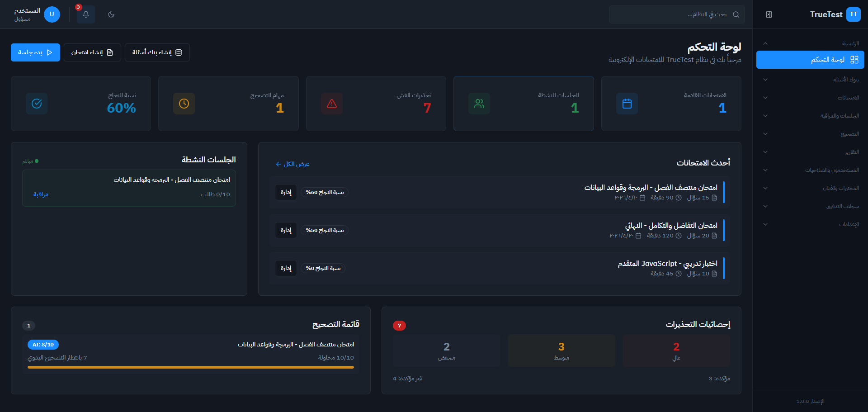Click the system search input field
868x412 pixels.
(x=674, y=14)
